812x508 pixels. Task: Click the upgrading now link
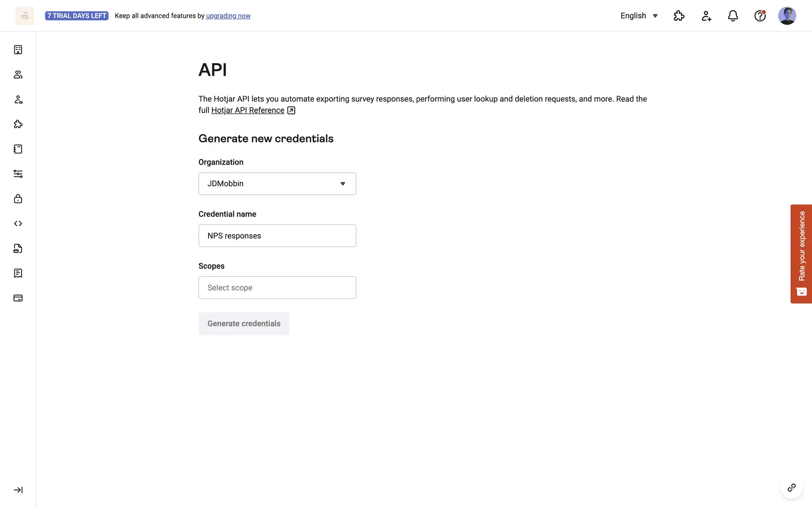point(228,16)
